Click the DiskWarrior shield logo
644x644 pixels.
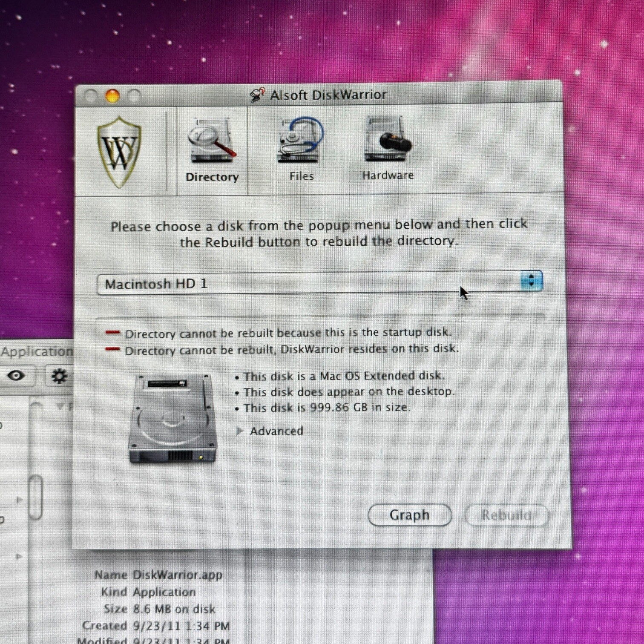[119, 152]
